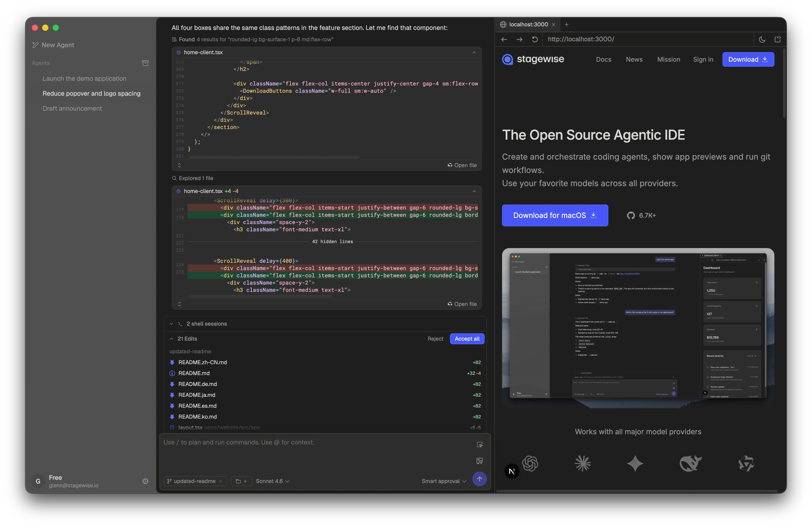812x527 pixels.
Task: Start a New Agent from the sidebar
Action: 53,45
